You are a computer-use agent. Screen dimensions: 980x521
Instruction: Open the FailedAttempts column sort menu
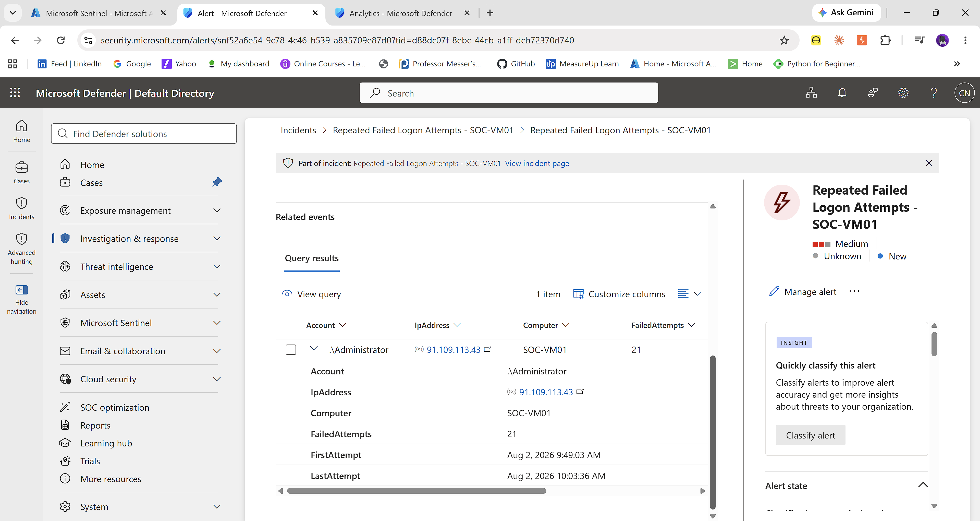[x=692, y=325]
